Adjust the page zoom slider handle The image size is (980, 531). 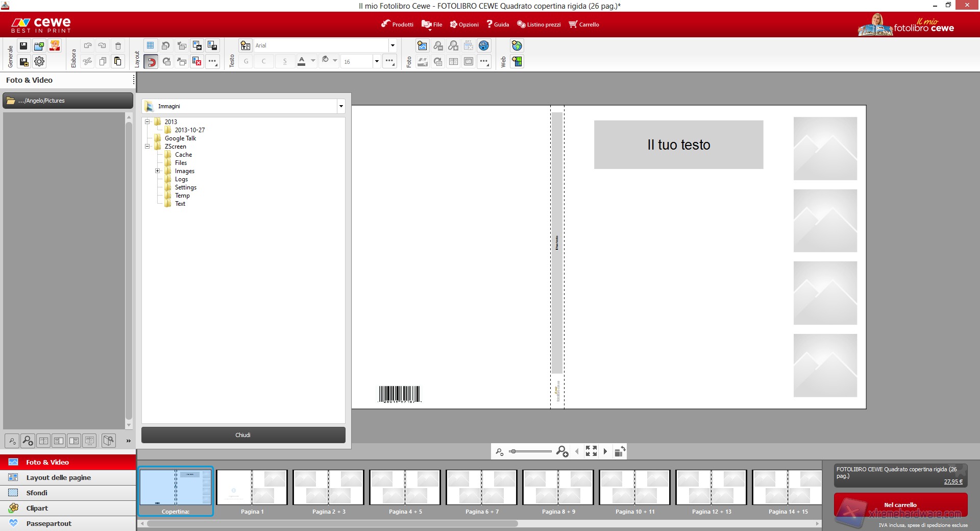pyautogui.click(x=513, y=451)
